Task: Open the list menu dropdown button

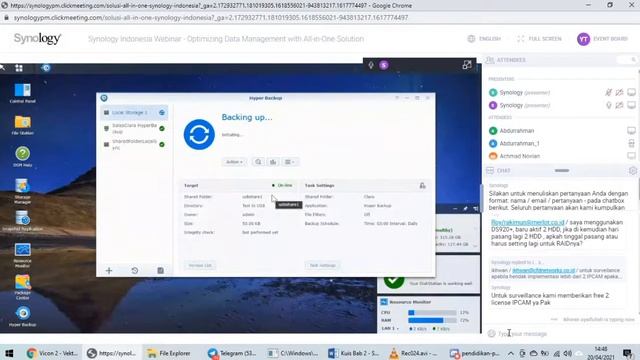Action: [290, 162]
